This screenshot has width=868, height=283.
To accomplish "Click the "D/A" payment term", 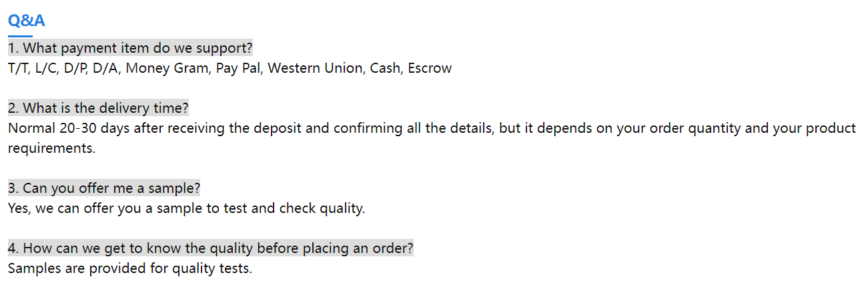I will (x=107, y=68).
